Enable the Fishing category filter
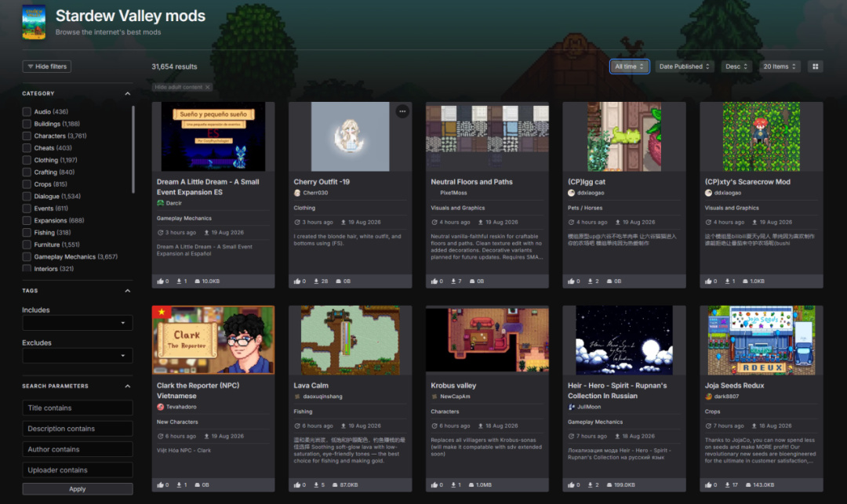Image resolution: width=847 pixels, height=504 pixels. pos(27,233)
